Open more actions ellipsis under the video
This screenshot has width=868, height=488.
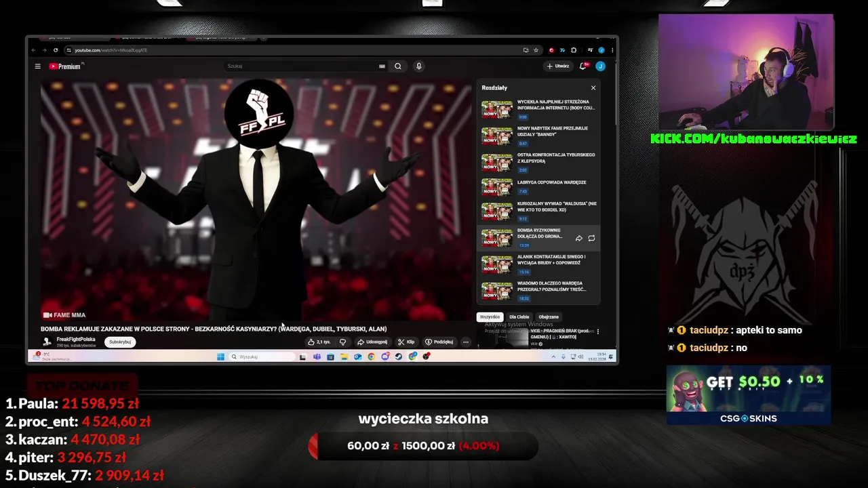(x=466, y=342)
